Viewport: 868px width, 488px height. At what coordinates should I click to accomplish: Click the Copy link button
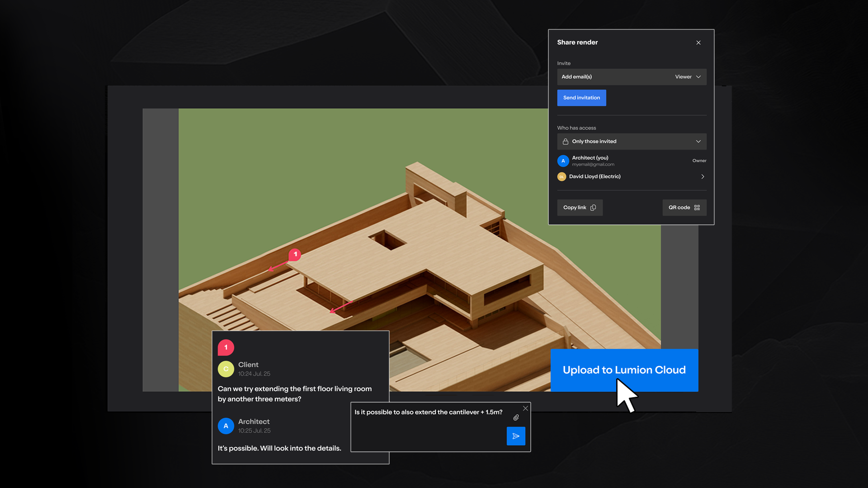point(580,208)
